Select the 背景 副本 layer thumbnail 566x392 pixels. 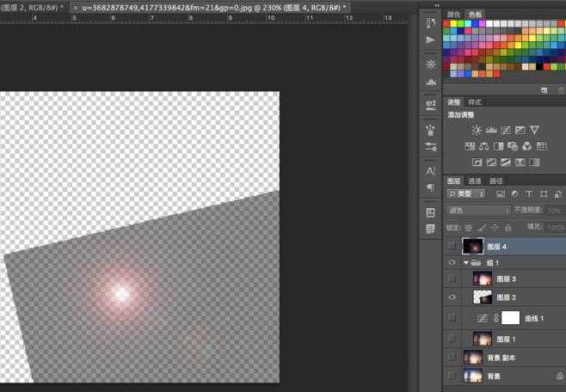[x=472, y=358]
